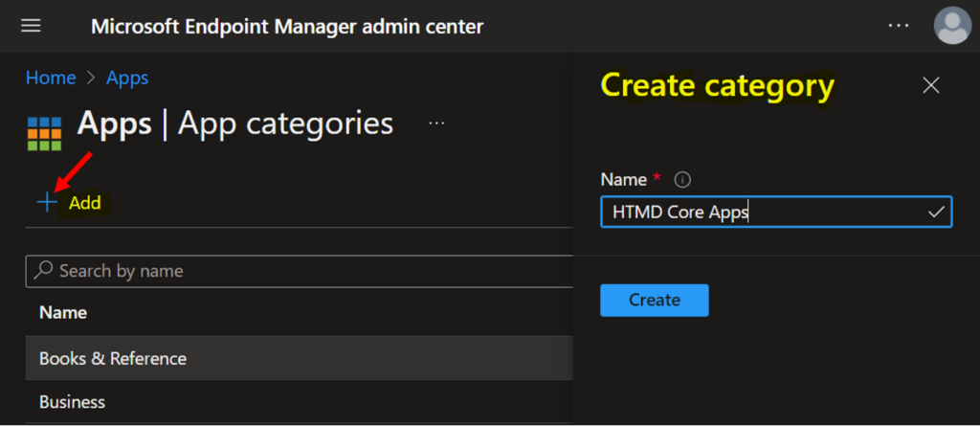The width and height of the screenshot is (980, 426).
Task: Sort by the Name column header
Action: [x=63, y=312]
